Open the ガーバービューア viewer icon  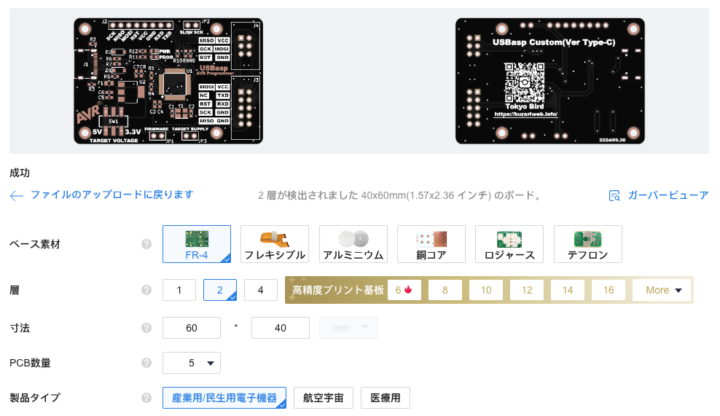click(x=614, y=196)
